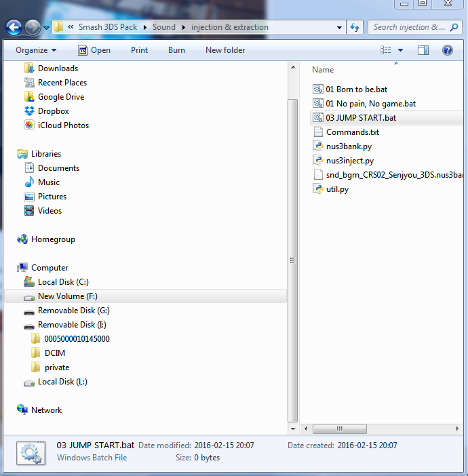Expand the arrow after 'Smash 3DS Pack'
The image size is (468, 476).
click(x=145, y=27)
